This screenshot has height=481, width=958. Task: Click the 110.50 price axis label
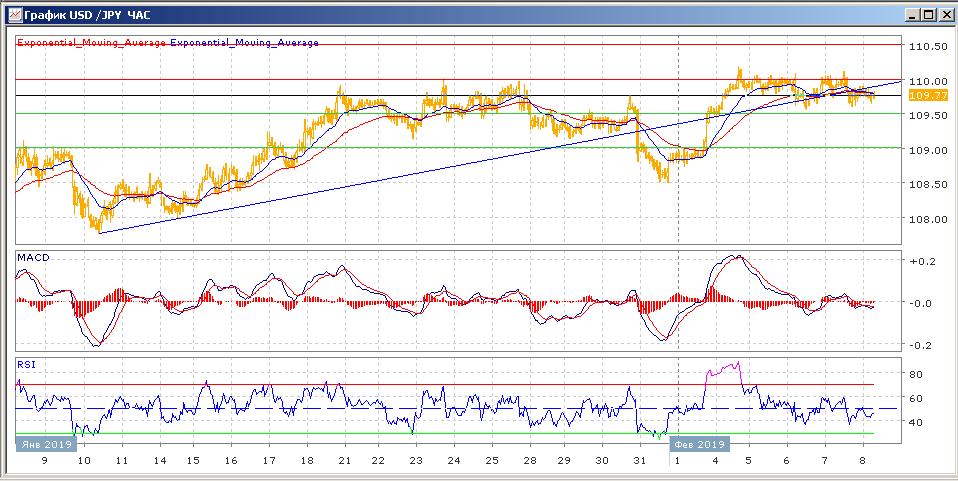point(927,47)
